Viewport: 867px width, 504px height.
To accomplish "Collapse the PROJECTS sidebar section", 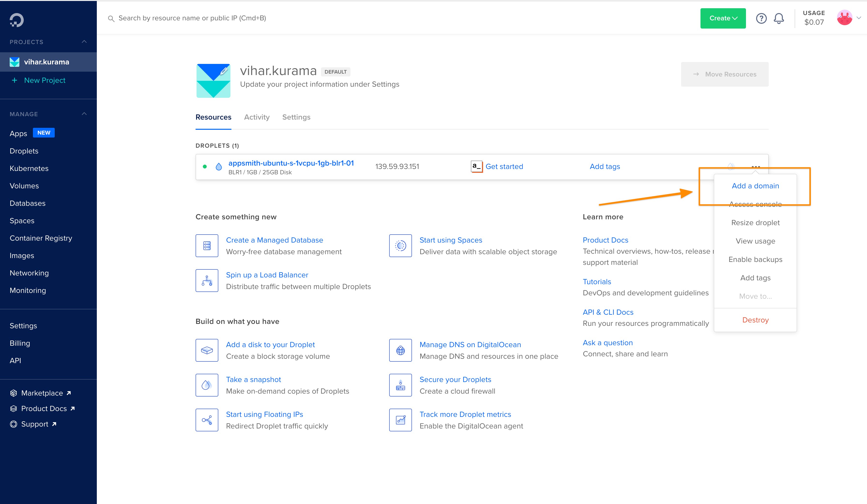I will point(84,42).
